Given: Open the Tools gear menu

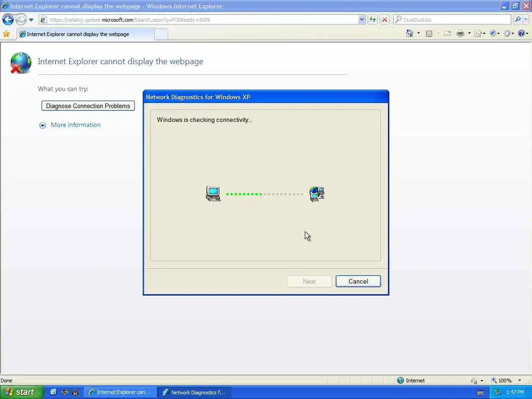Looking at the screenshot, I should click(508, 33).
